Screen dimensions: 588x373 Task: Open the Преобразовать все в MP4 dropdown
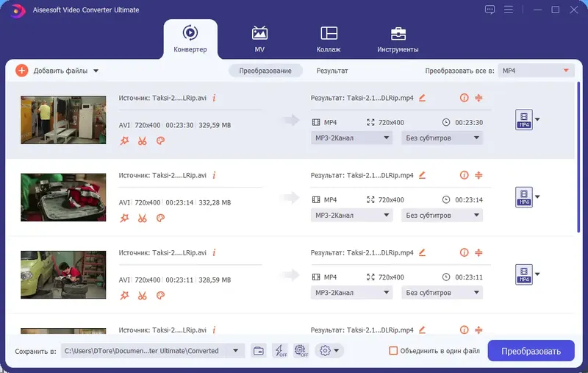(x=536, y=71)
